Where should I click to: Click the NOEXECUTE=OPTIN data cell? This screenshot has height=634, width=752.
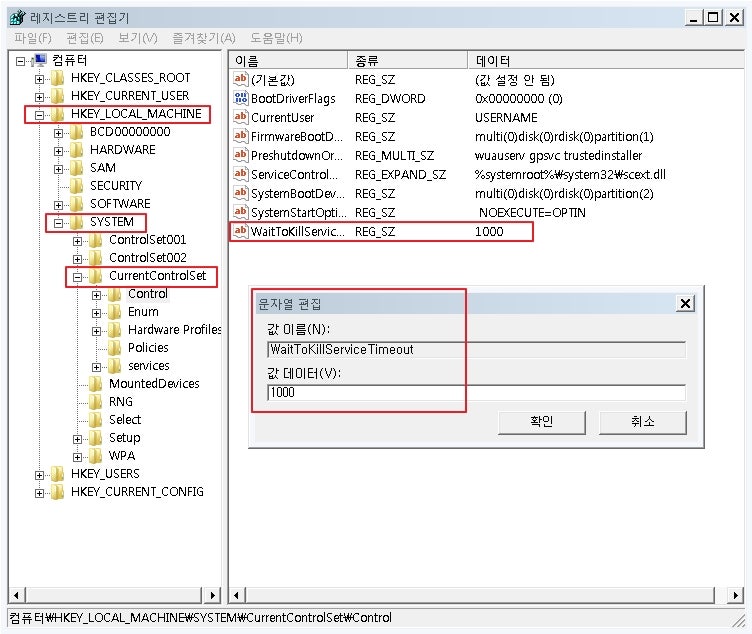point(532,212)
